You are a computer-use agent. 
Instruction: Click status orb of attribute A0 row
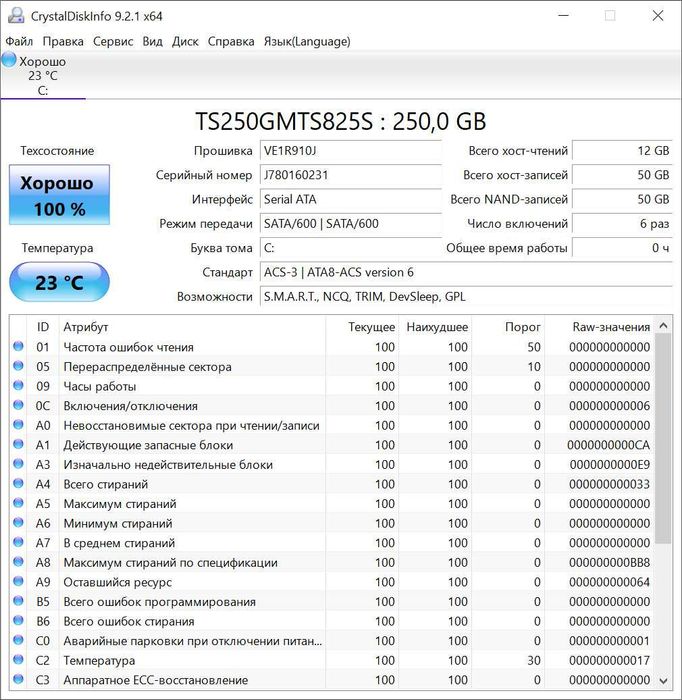tap(18, 425)
